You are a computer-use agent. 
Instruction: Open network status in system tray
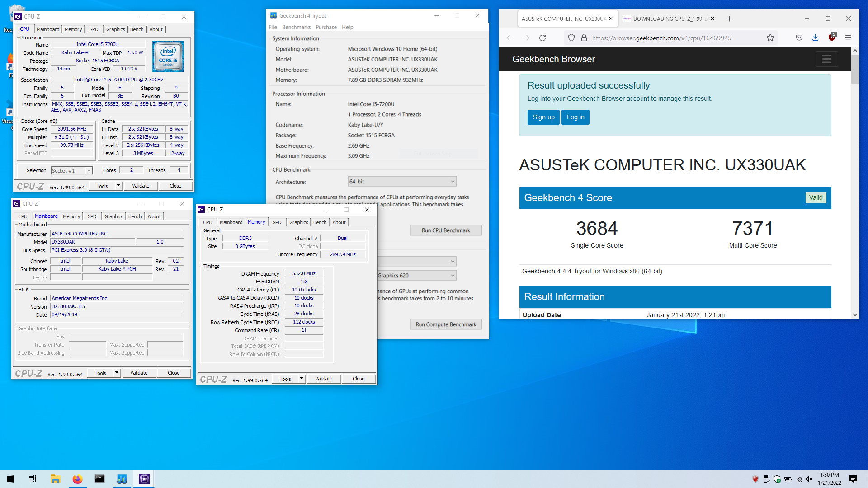799,479
